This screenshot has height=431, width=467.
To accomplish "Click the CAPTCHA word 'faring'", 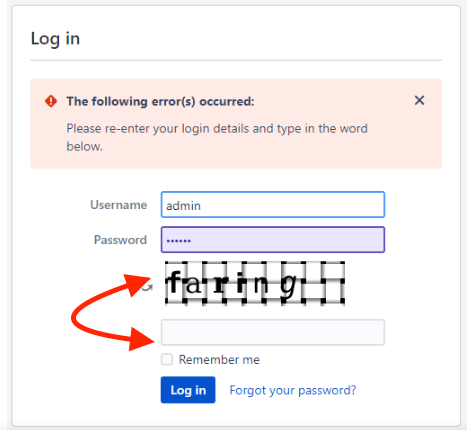I will (232, 284).
